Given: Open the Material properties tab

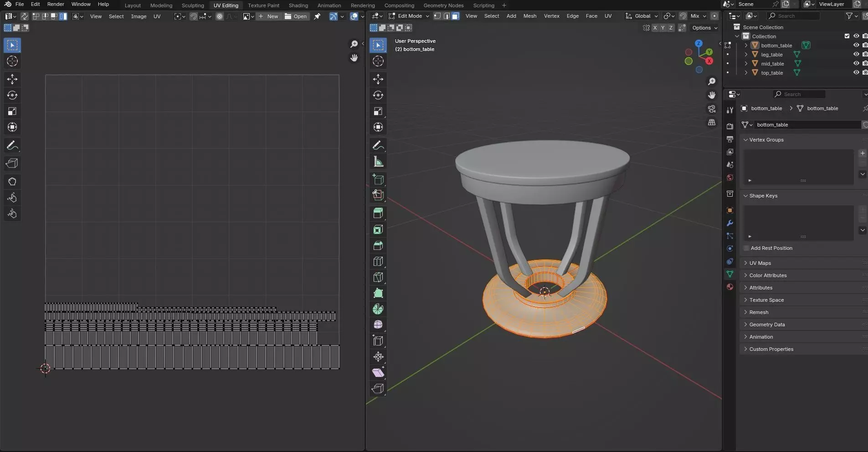Looking at the screenshot, I should click(730, 287).
